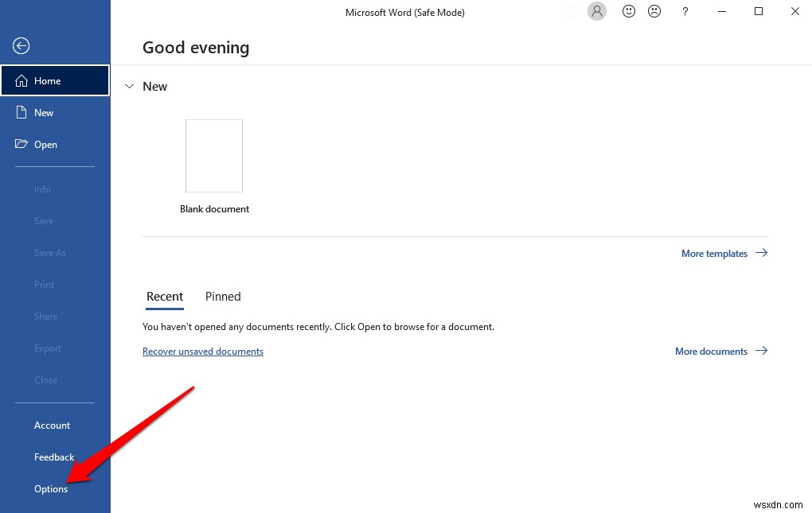Select the Recent tab

164,296
